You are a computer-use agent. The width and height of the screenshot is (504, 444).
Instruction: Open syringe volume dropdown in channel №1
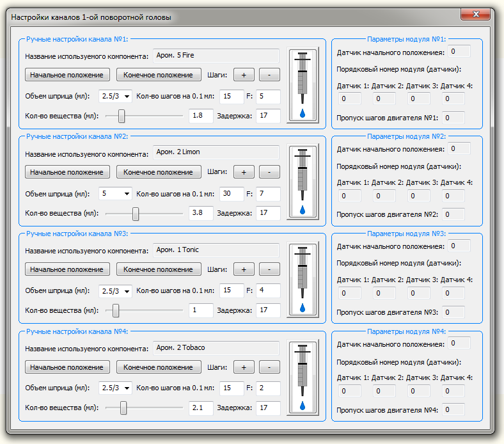click(x=115, y=96)
